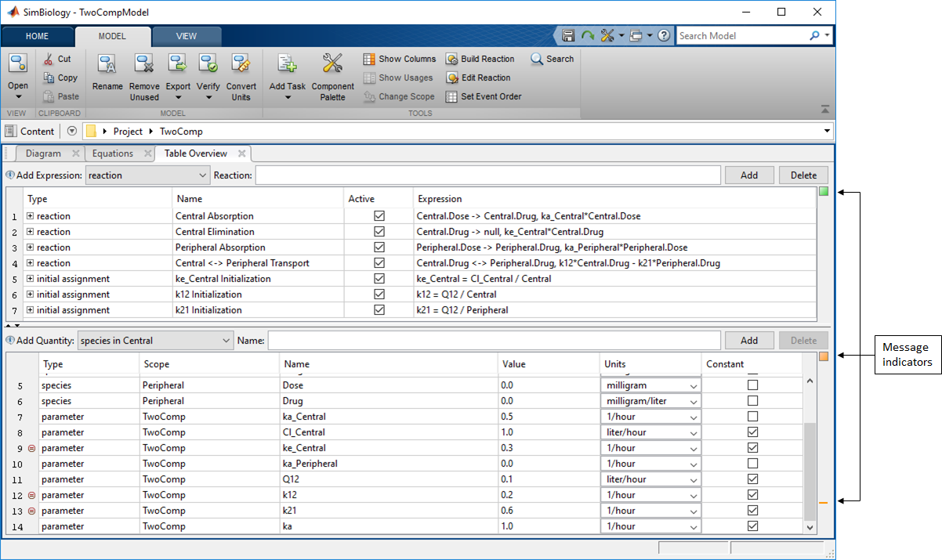Click the Remove Unused icon

click(144, 65)
